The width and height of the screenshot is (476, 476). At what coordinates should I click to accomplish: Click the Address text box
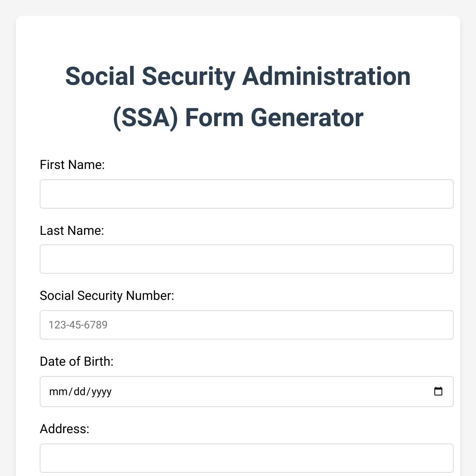coord(246,458)
